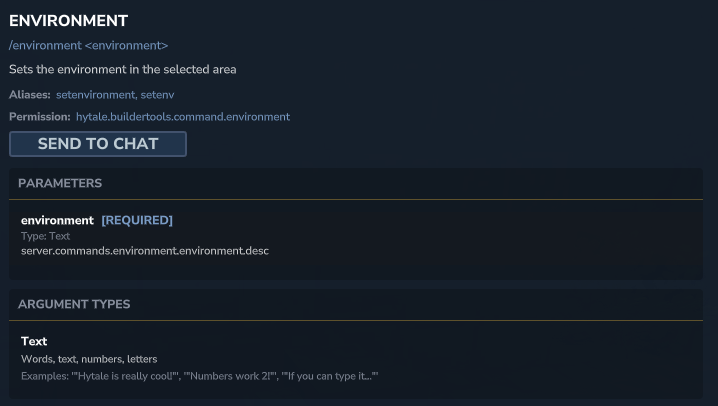The width and height of the screenshot is (718, 406).
Task: Click the 'Words, text, numbers, letters' description
Action: pos(89,359)
